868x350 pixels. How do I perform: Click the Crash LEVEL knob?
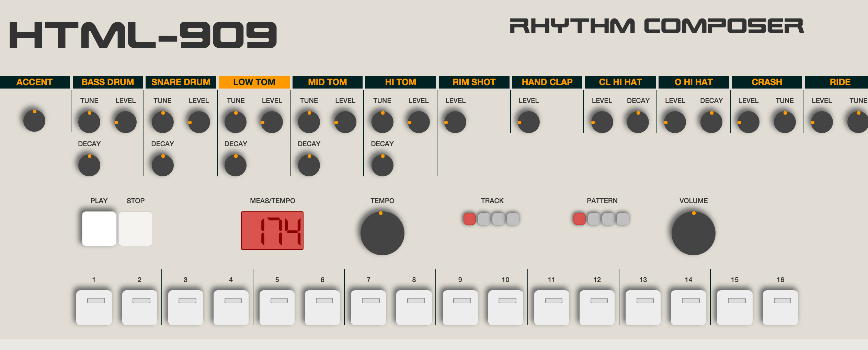point(749,122)
